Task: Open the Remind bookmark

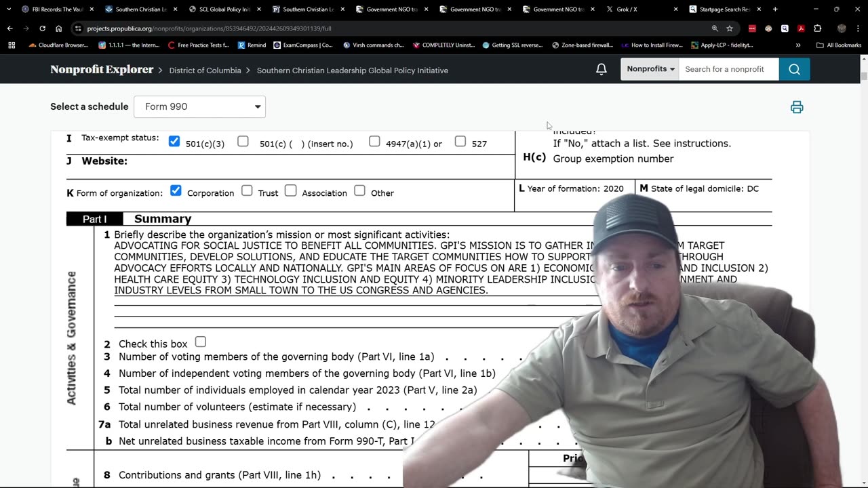Action: [252, 45]
